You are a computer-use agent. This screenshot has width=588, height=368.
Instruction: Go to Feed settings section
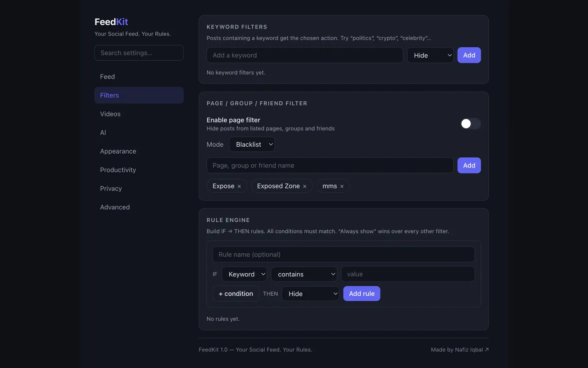pos(139,77)
